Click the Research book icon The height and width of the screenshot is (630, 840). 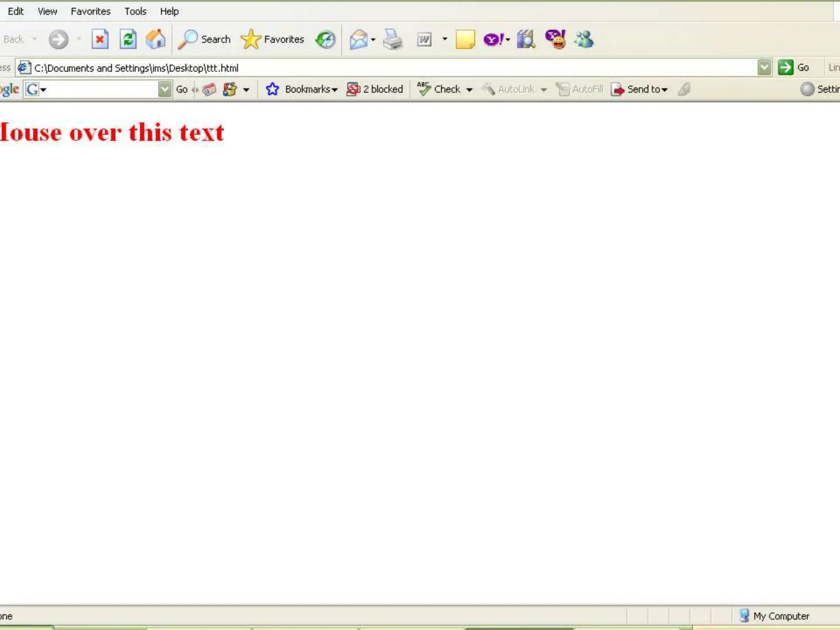click(526, 40)
